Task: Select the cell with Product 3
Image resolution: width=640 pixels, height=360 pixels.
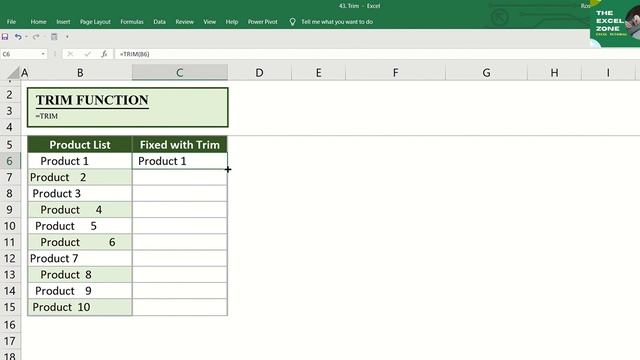Action: point(80,193)
